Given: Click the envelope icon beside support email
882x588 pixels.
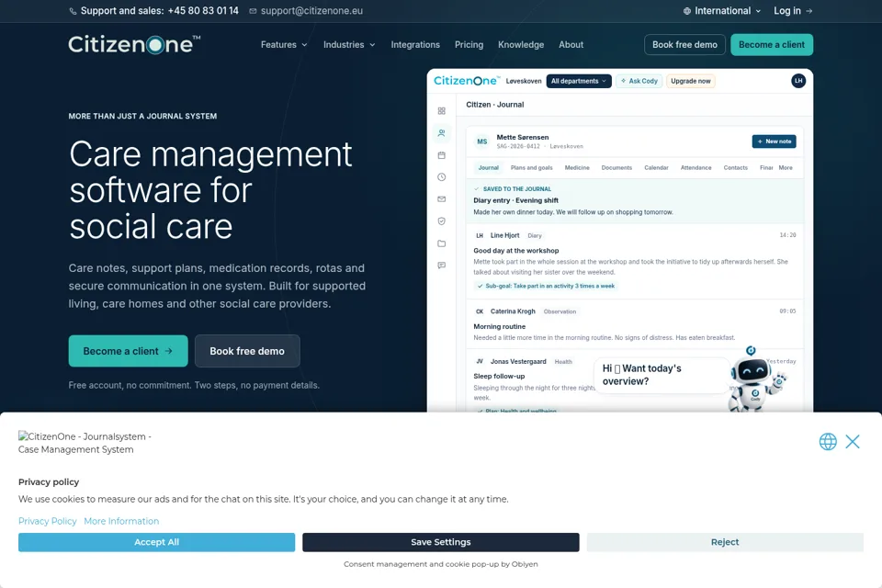Looking at the screenshot, I should click(x=254, y=11).
